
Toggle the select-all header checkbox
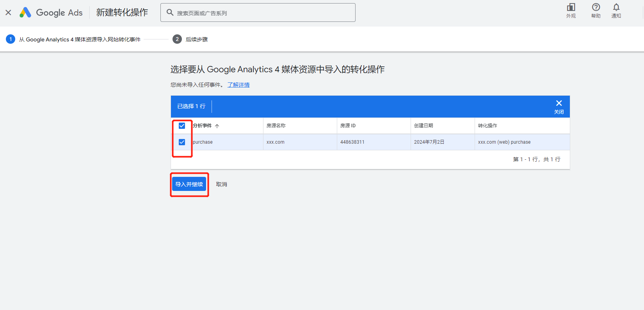point(182,126)
